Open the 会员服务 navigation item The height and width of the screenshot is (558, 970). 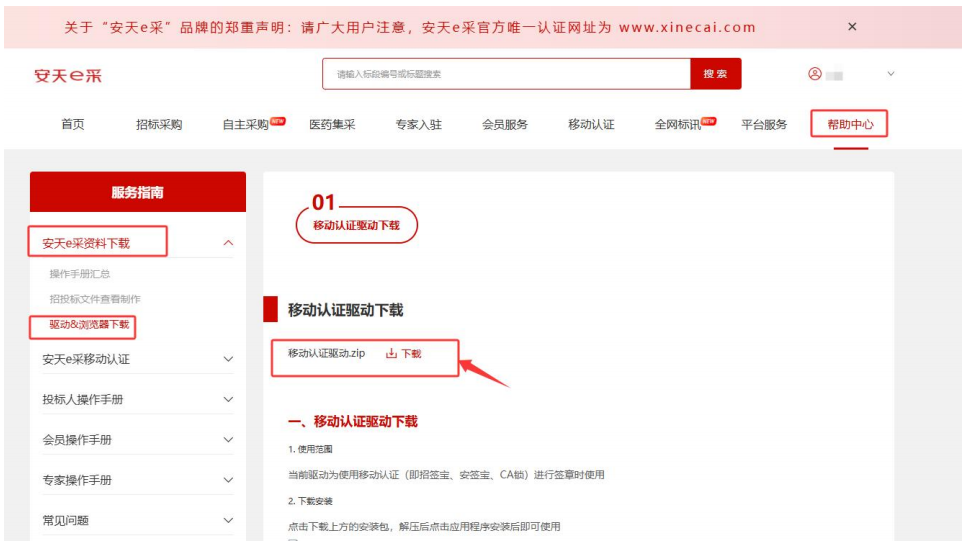click(x=505, y=124)
